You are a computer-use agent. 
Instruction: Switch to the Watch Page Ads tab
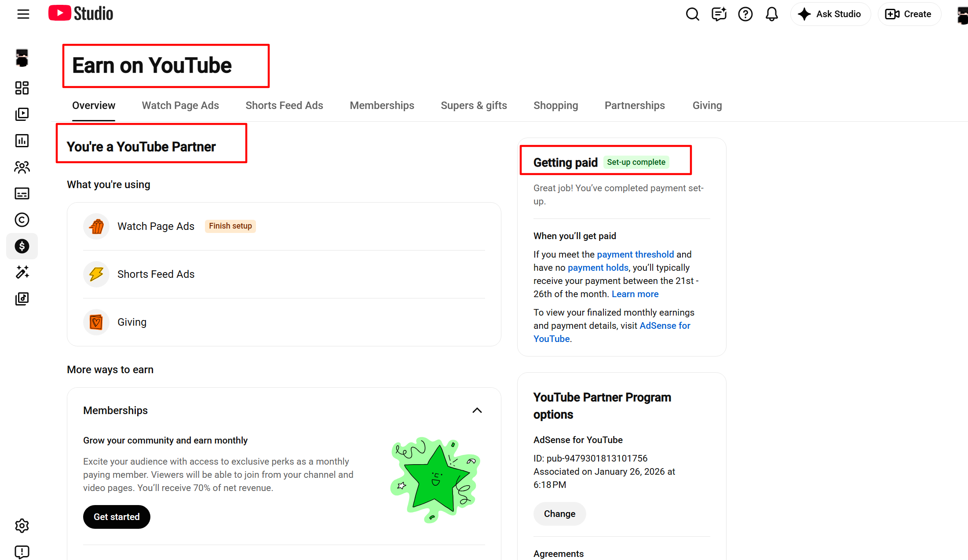180,105
